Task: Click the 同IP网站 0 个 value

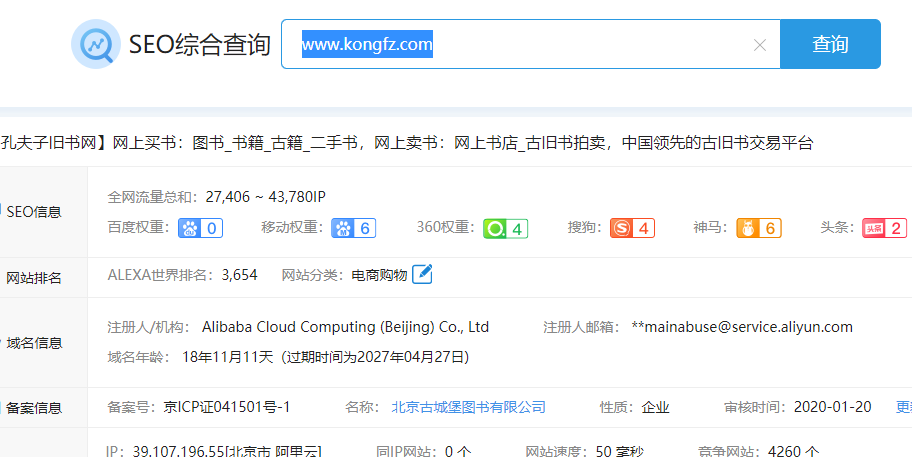Action: pyautogui.click(x=457, y=451)
